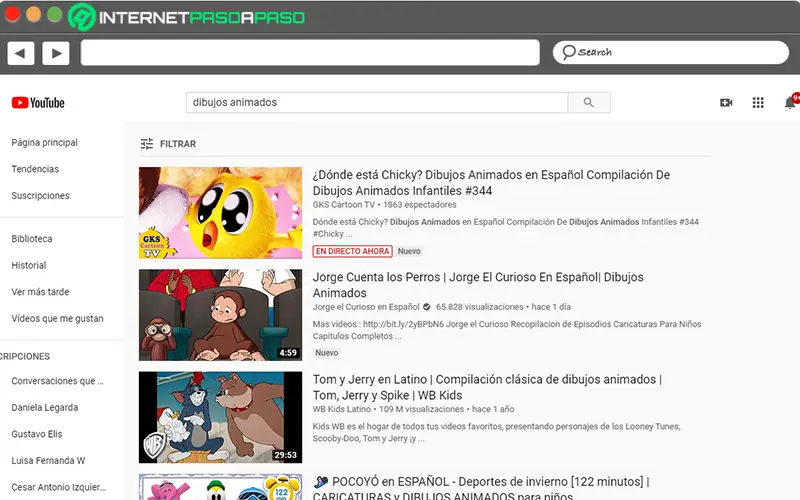Click '1863 espectadores' text
This screenshot has width=800, height=500.
coord(419,205)
